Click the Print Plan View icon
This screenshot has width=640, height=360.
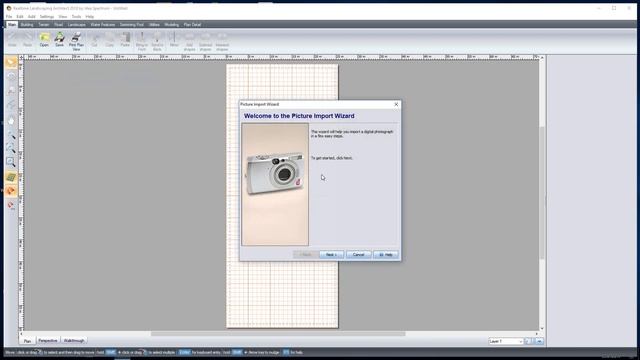coord(76,42)
